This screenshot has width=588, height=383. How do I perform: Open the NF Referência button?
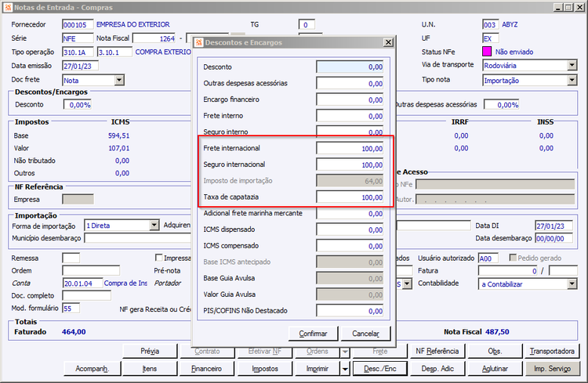coord(437,351)
